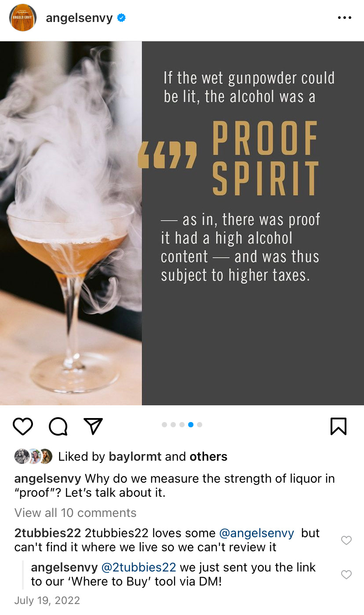Image resolution: width=364 pixels, height=615 pixels.
Task: Open comments with the speech bubble icon
Action: point(58,426)
